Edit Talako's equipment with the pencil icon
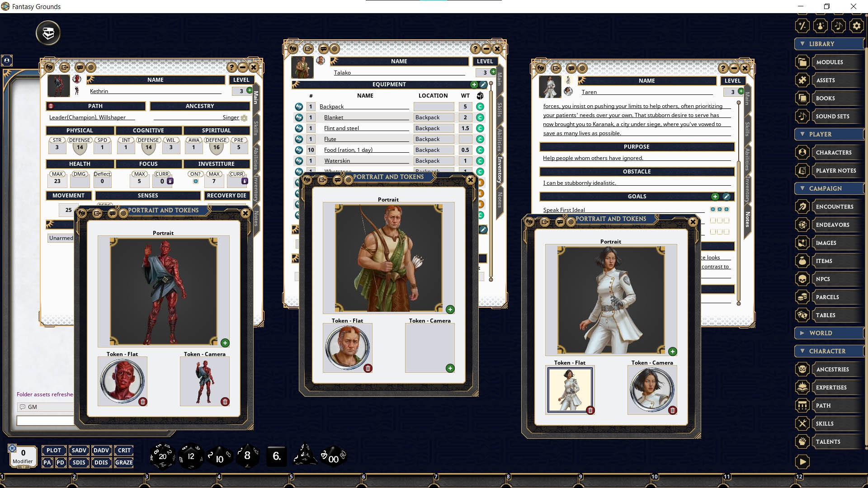This screenshot has width=868, height=488. coord(483,84)
